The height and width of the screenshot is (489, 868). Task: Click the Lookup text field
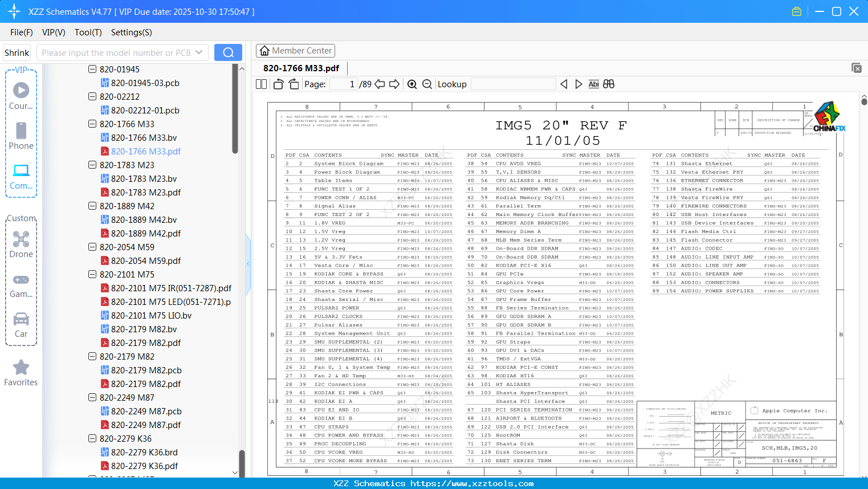click(x=513, y=84)
